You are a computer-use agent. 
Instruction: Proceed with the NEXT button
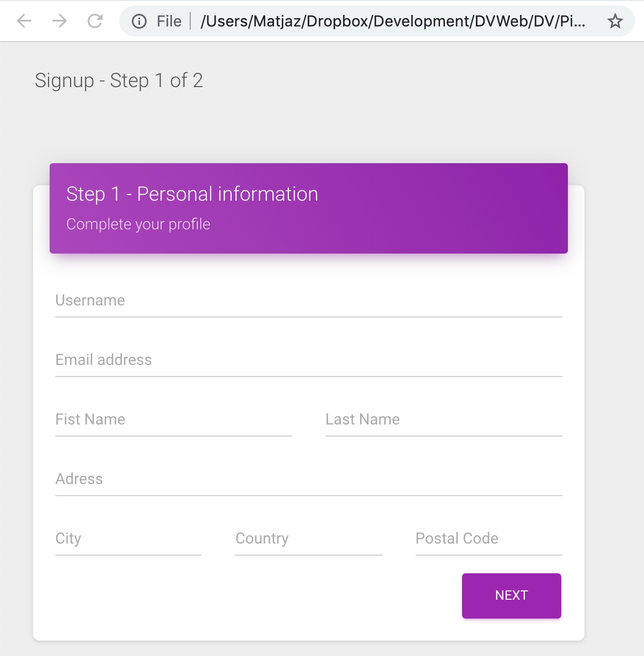pos(511,596)
